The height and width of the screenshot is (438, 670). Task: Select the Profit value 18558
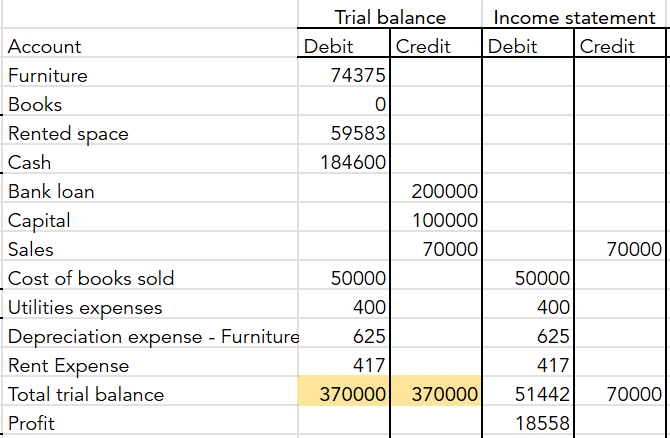(528, 420)
